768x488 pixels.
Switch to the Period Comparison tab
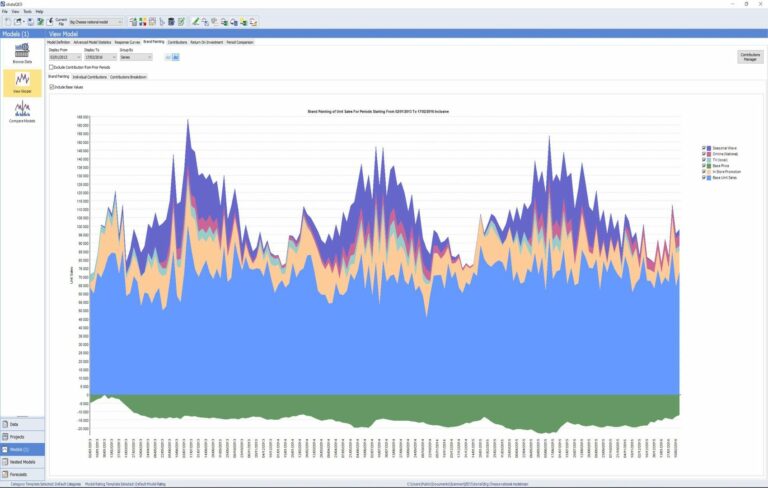pyautogui.click(x=240, y=42)
